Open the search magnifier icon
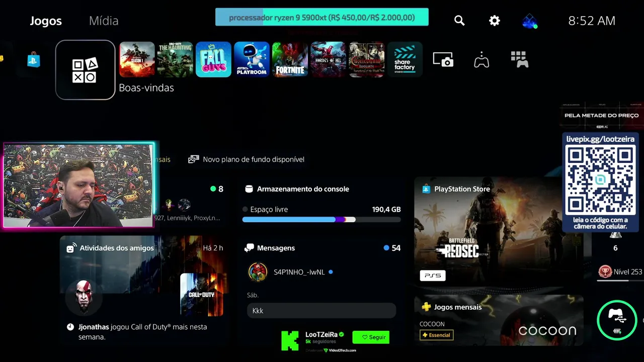Screen dimensions: 644x362 [x=459, y=21]
